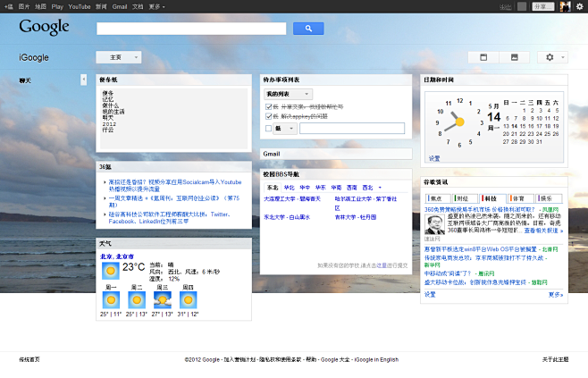Click the analog clock in date gadget

pyautogui.click(x=457, y=121)
